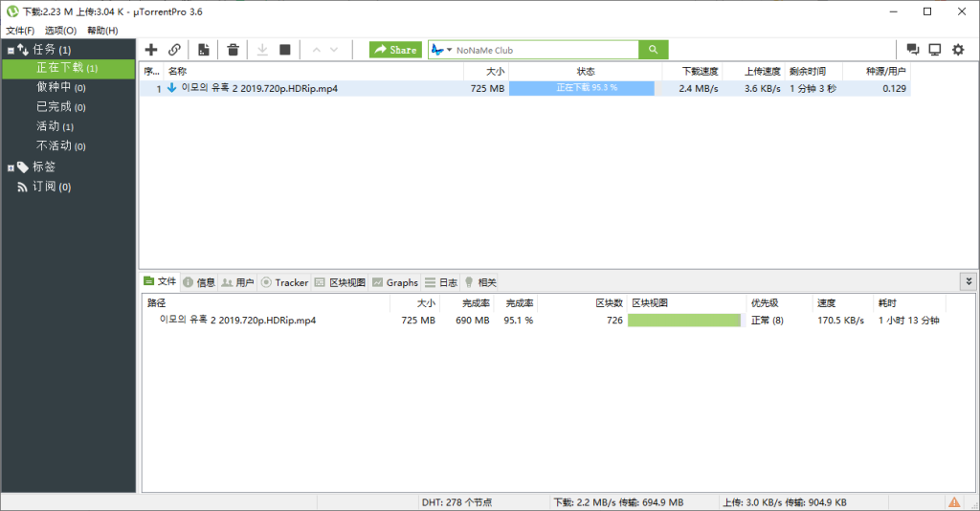Switch to the 信息 tab
The width and height of the screenshot is (980, 511).
[x=199, y=282]
